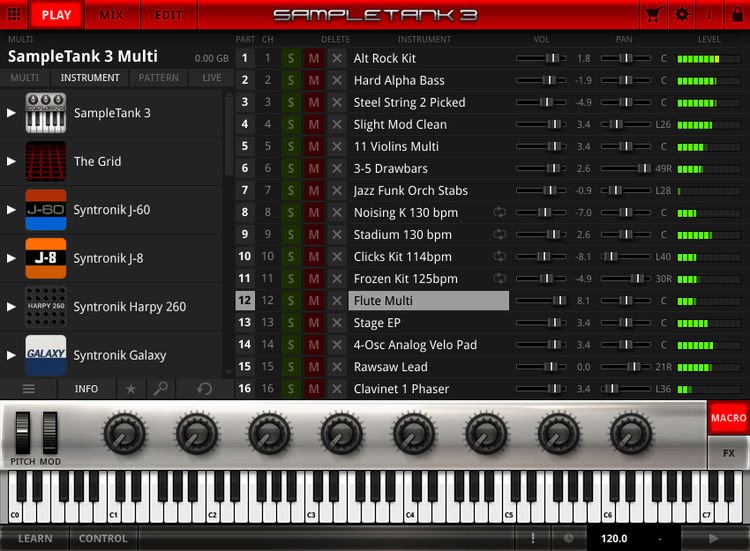
Task: Click the hamburger menu icon below the browser
Action: [x=28, y=389]
